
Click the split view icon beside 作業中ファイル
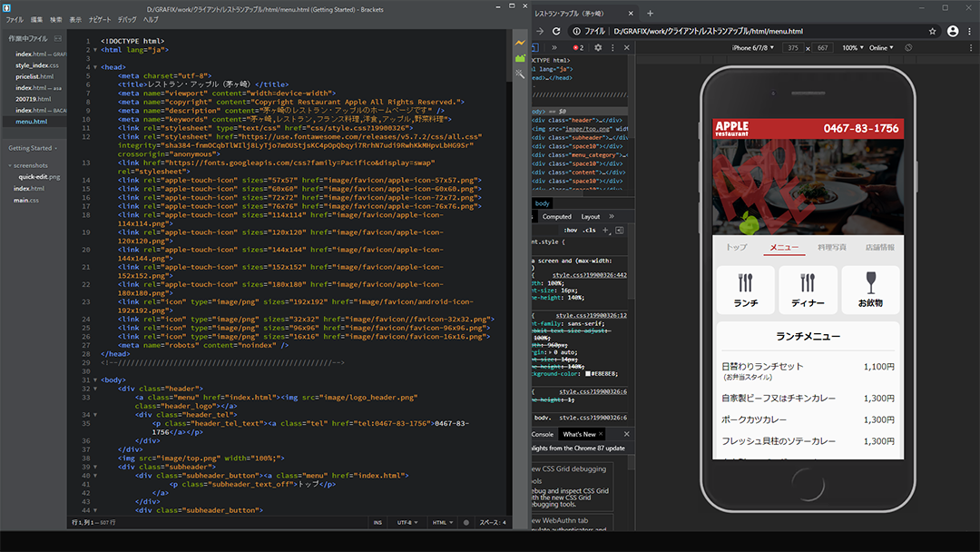click(x=58, y=38)
